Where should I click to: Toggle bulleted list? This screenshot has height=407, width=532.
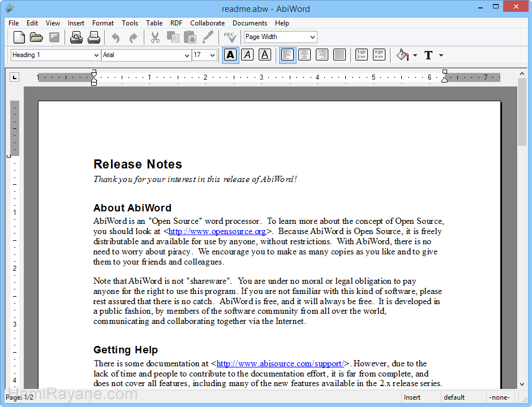point(379,55)
